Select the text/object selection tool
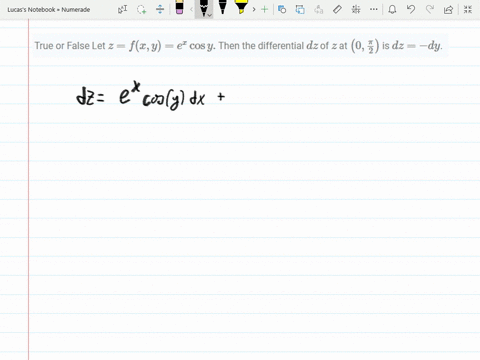 (x=122, y=9)
